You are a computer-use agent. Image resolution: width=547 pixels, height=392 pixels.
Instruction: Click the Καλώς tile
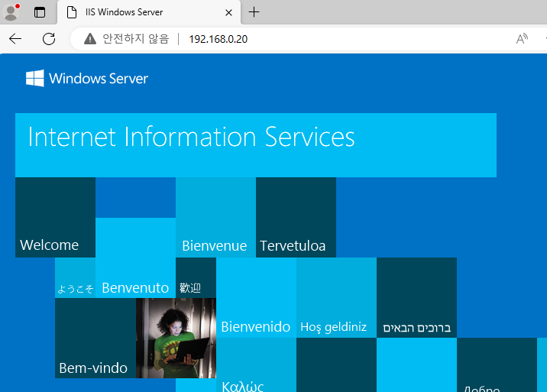[x=256, y=364]
